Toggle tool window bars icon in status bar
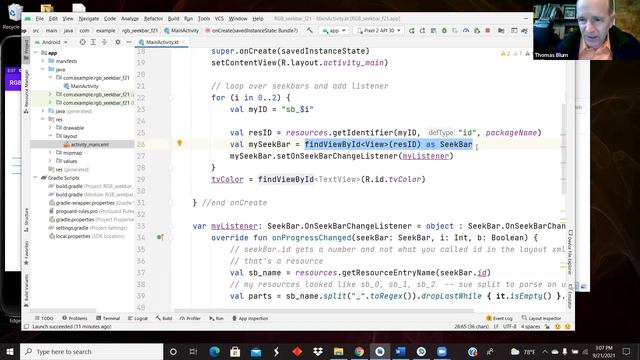This screenshot has height=360, width=640. tap(27, 327)
